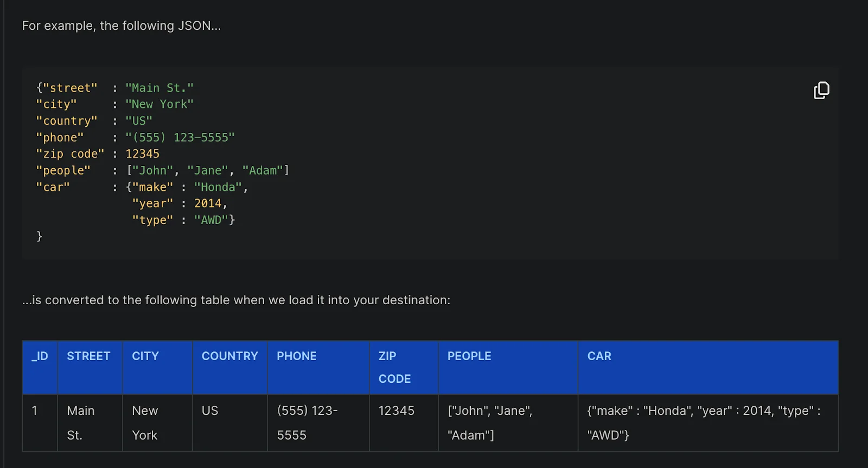Click the "street" key in code block

[70, 88]
